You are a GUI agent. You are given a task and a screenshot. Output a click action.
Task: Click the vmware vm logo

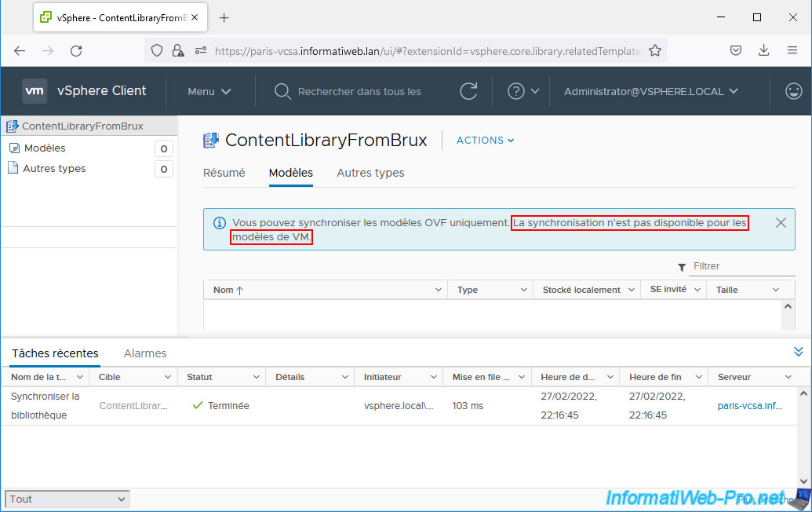tap(35, 91)
